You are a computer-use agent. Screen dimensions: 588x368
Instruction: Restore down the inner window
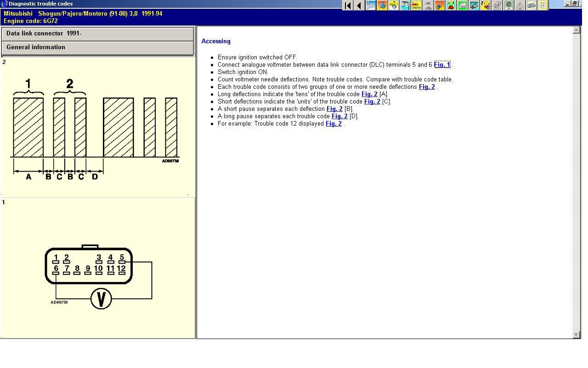click(x=574, y=4)
